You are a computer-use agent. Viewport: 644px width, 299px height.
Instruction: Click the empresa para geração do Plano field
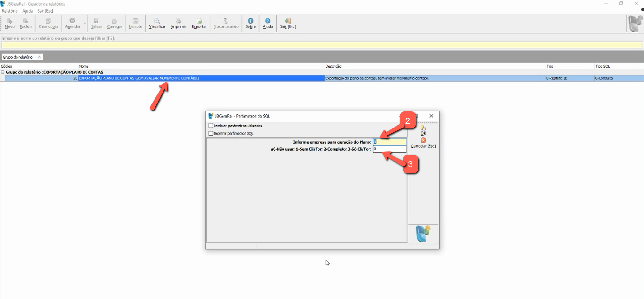[x=389, y=142]
